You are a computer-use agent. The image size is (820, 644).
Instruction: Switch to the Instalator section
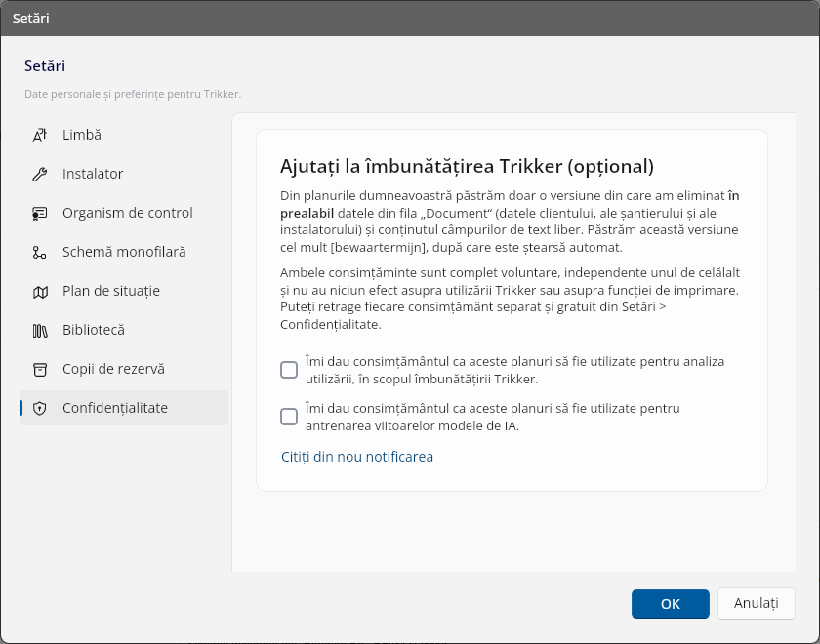pos(124,174)
